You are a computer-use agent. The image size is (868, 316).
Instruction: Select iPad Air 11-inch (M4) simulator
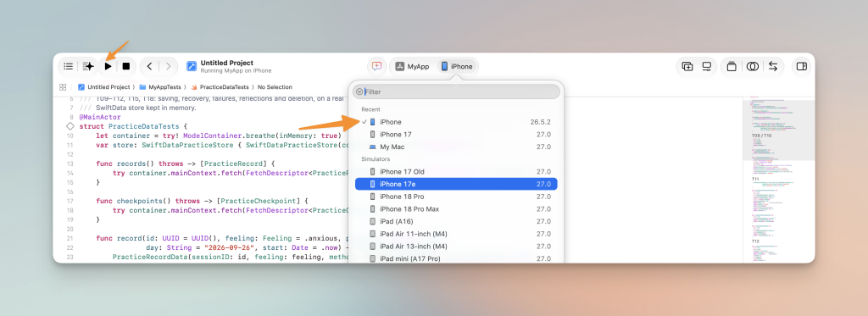pyautogui.click(x=456, y=234)
